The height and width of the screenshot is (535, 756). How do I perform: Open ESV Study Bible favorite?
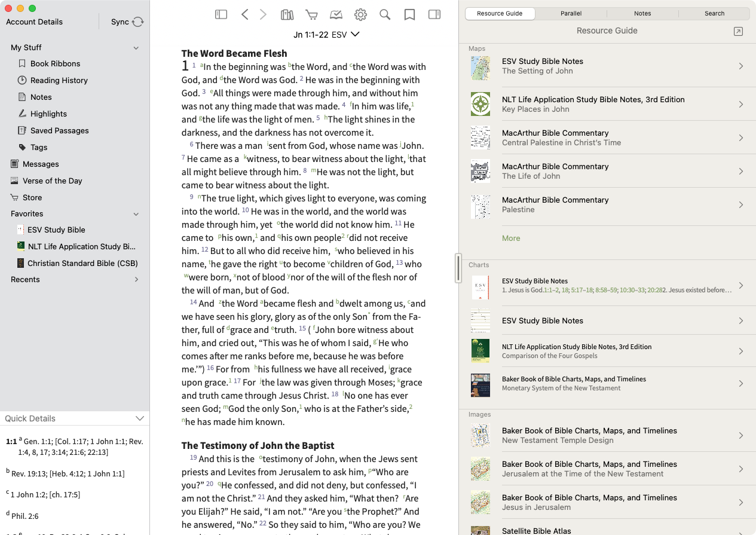pyautogui.click(x=56, y=230)
